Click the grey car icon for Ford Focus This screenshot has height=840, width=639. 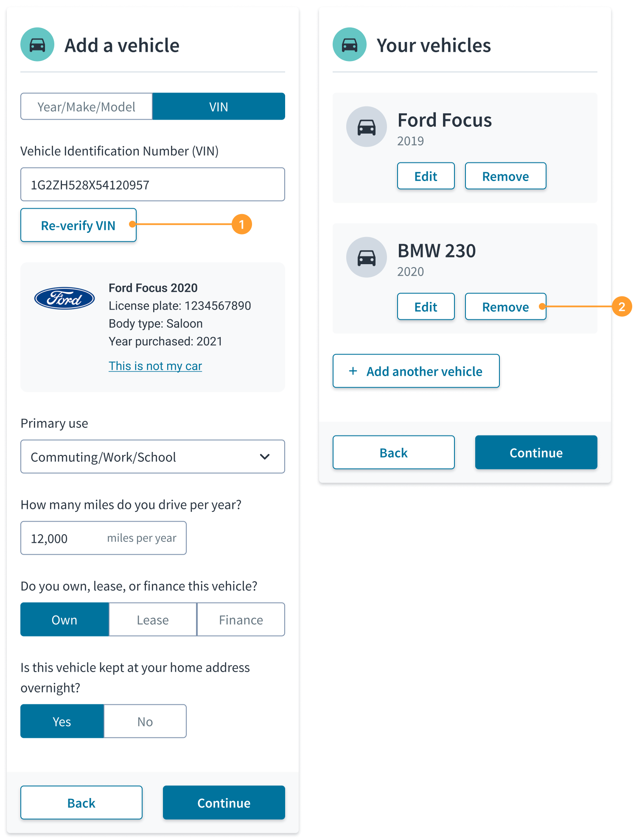pyautogui.click(x=367, y=127)
